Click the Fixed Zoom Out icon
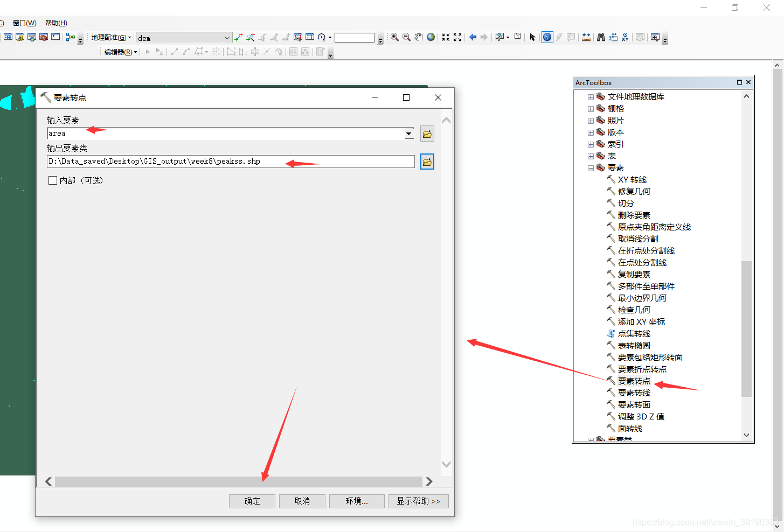This screenshot has width=784, height=532. pyautogui.click(x=457, y=37)
